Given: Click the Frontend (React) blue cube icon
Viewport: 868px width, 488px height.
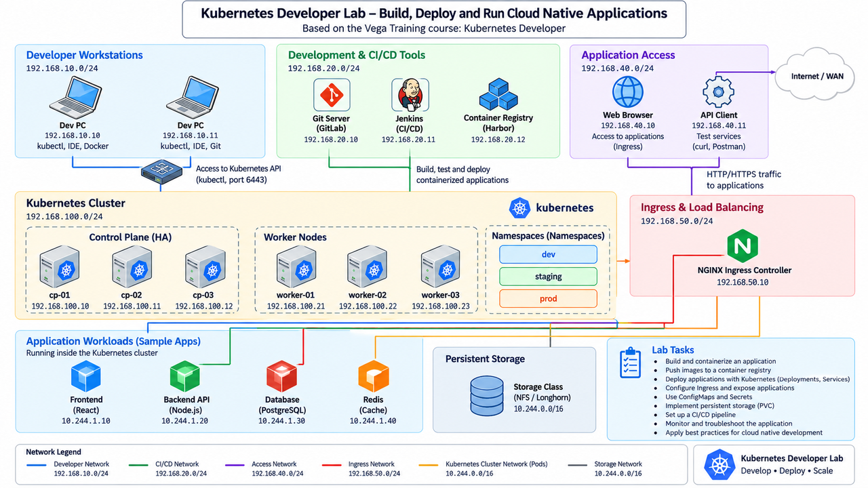Looking at the screenshot, I should click(x=86, y=376).
